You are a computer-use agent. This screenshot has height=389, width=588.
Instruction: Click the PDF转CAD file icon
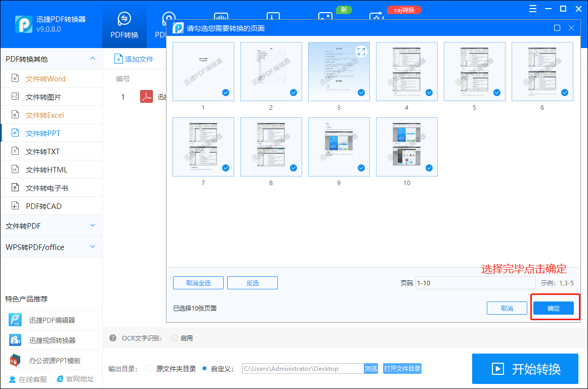[x=15, y=206]
